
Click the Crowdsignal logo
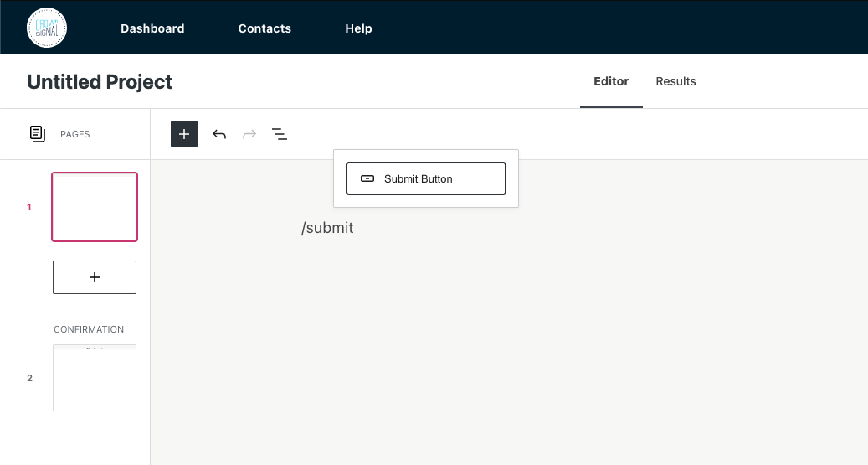click(x=47, y=28)
